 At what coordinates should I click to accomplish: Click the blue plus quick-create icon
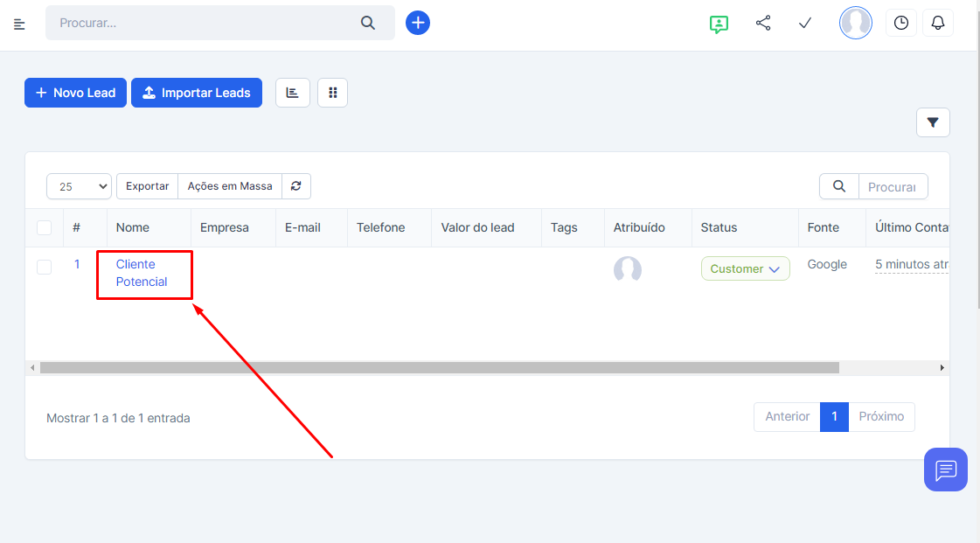click(x=418, y=23)
